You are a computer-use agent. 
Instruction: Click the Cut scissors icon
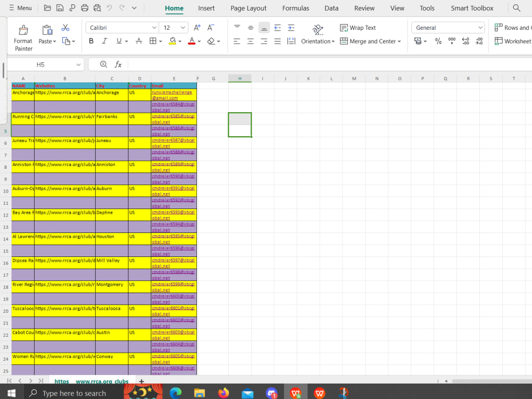[x=65, y=28]
